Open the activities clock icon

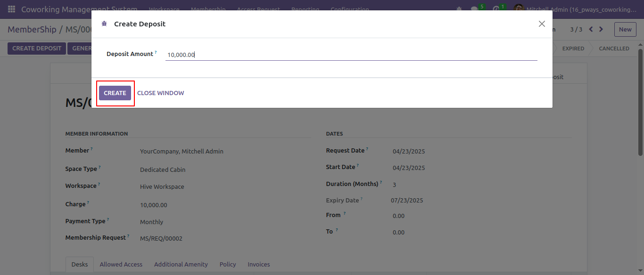[x=496, y=9]
